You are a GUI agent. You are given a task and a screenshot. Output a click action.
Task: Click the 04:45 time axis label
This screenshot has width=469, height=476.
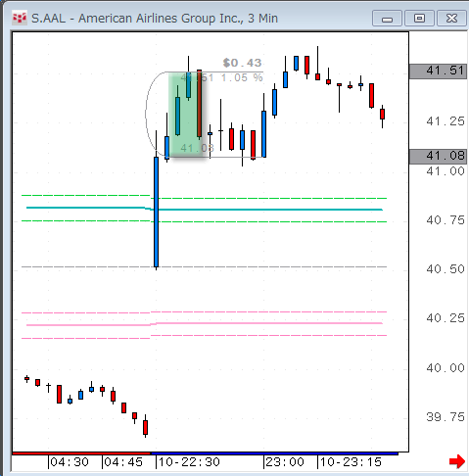pos(123,462)
